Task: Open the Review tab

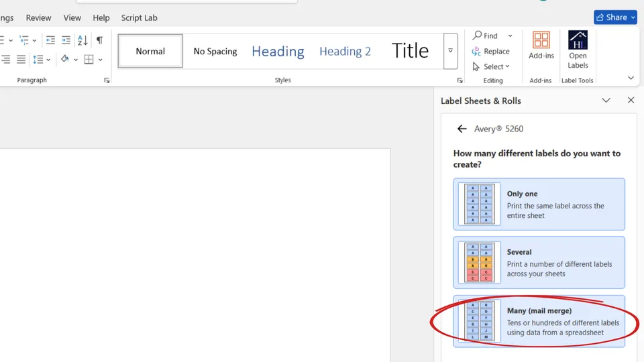Action: 39,17
